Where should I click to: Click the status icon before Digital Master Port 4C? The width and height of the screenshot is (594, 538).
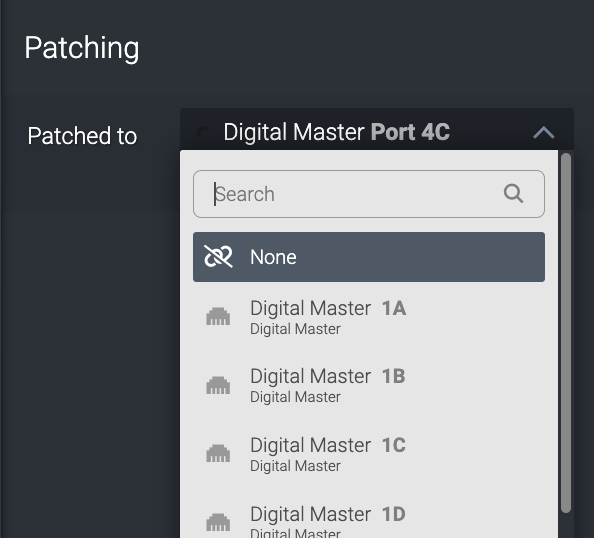click(x=203, y=133)
